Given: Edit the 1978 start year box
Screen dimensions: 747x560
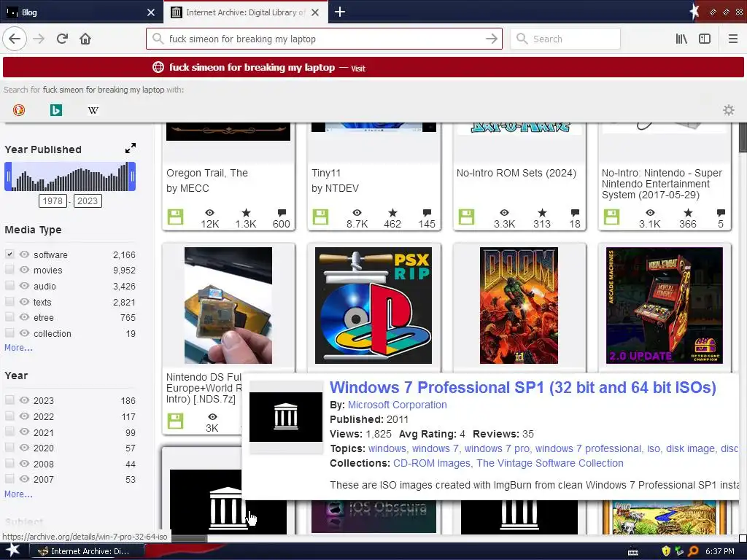Looking at the screenshot, I should point(53,201).
